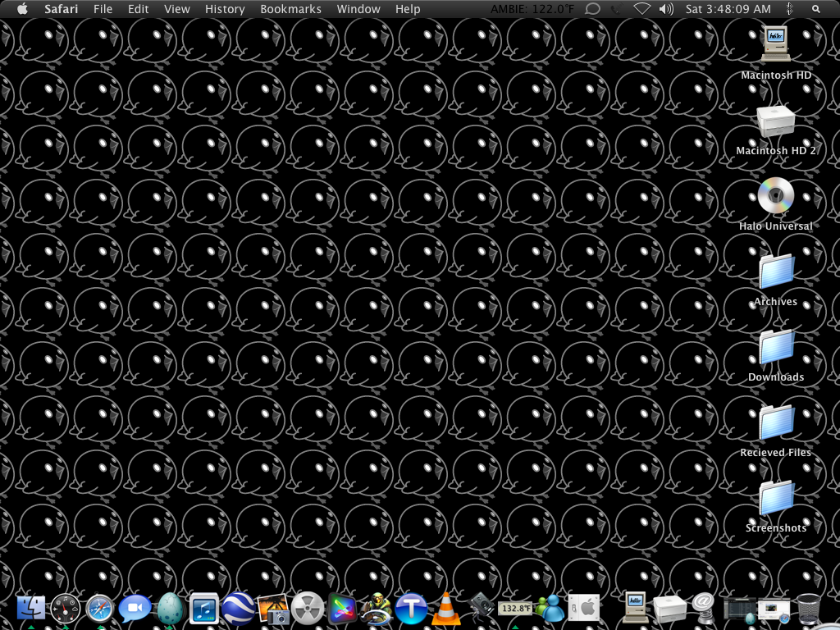Open Spotlight search magnifier
The height and width of the screenshot is (630, 840).
coord(815,9)
